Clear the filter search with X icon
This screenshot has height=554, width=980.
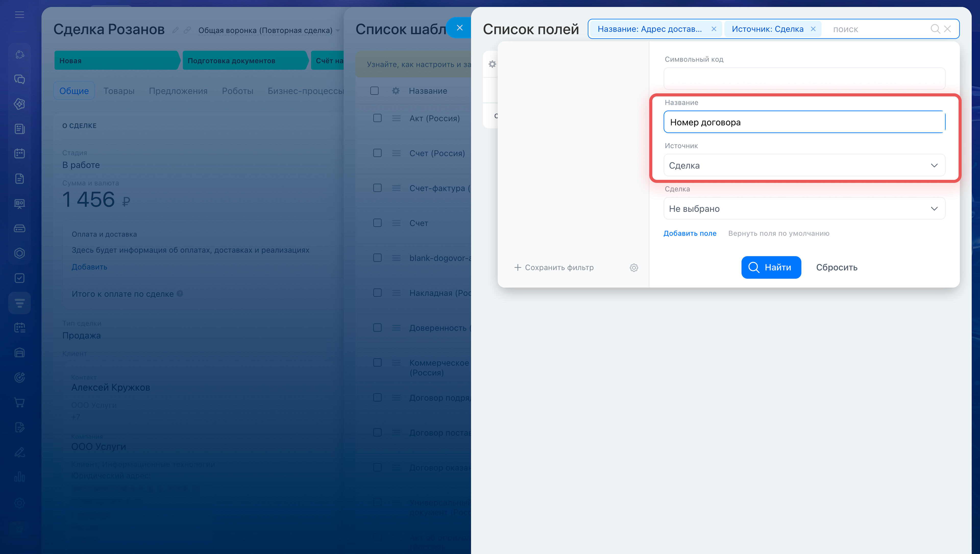(x=948, y=29)
